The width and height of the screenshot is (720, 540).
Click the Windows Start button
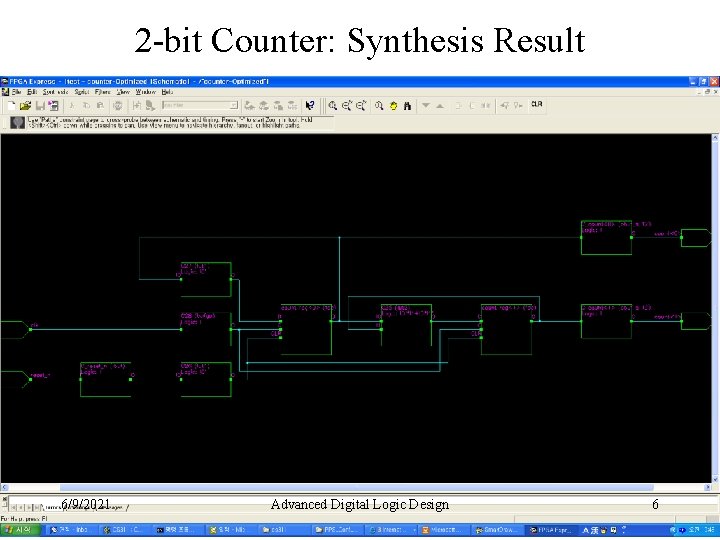click(x=20, y=530)
